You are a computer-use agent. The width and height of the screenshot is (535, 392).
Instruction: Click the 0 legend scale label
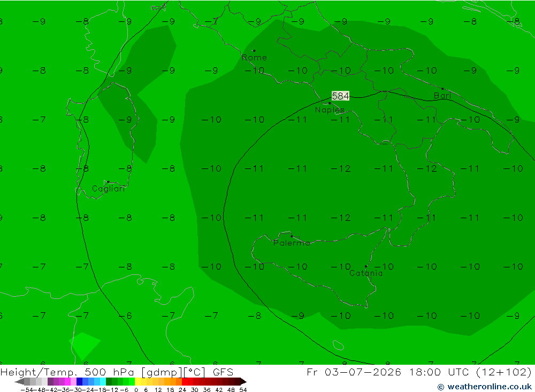(x=136, y=390)
